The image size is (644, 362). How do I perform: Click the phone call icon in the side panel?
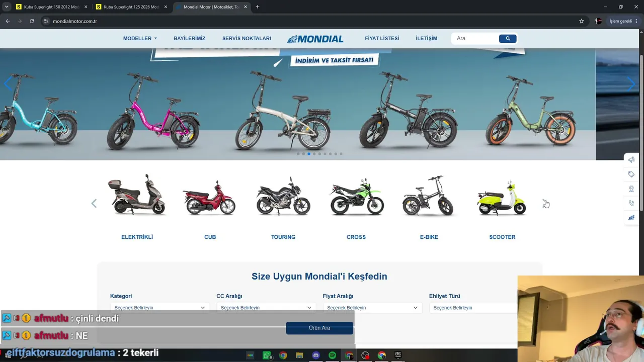631,203
